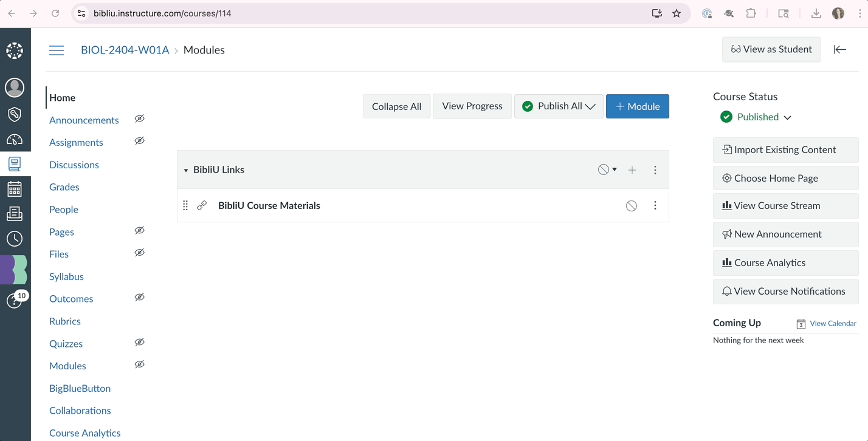Open Rubrics in course navigation
This screenshot has height=441, width=868.
(65, 321)
